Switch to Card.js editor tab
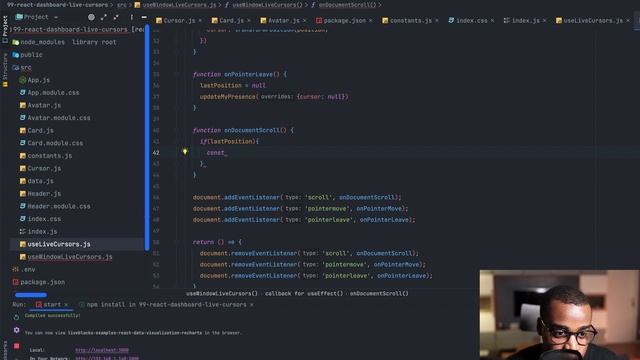The width and height of the screenshot is (640, 360). point(231,20)
